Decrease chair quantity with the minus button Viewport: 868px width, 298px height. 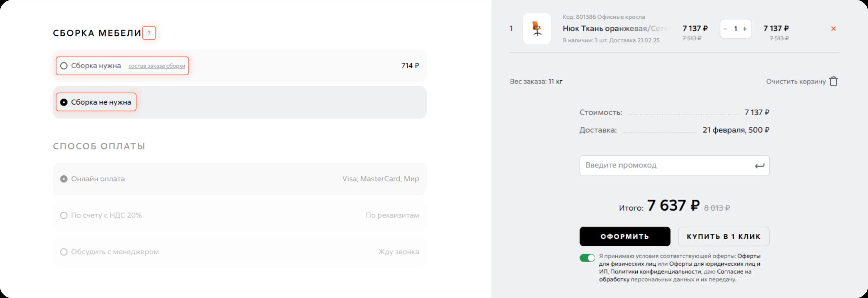pos(725,29)
